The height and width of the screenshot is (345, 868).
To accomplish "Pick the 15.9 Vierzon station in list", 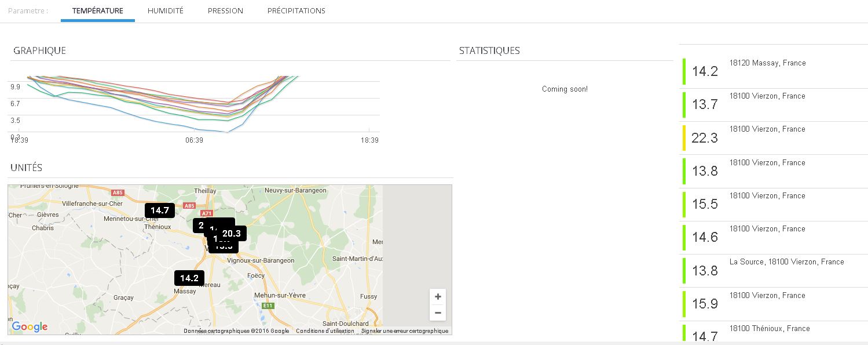I will pyautogui.click(x=767, y=296).
